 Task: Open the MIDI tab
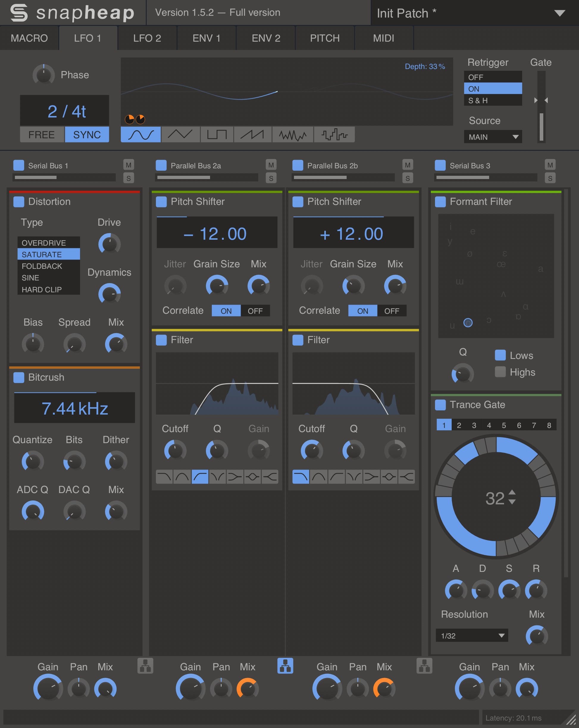tap(384, 38)
